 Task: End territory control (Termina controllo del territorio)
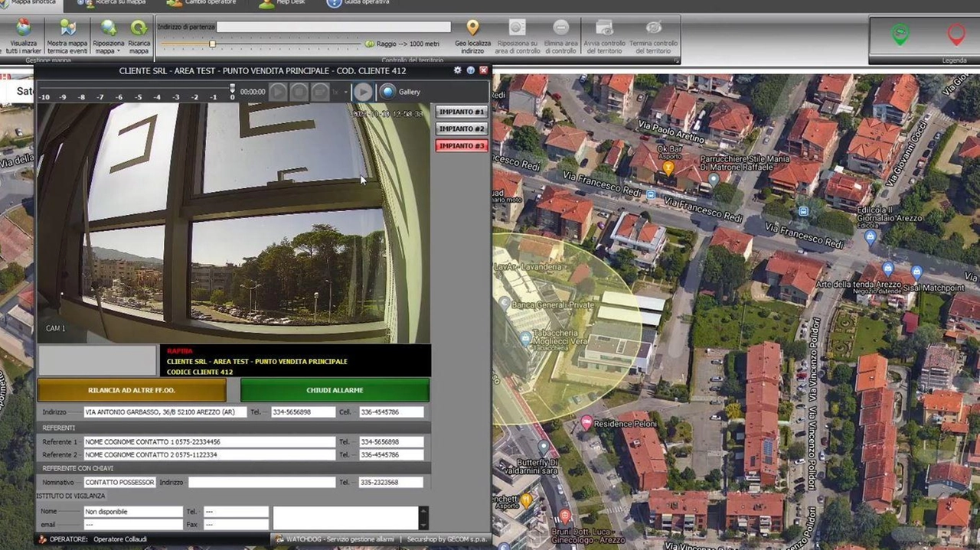tap(653, 36)
